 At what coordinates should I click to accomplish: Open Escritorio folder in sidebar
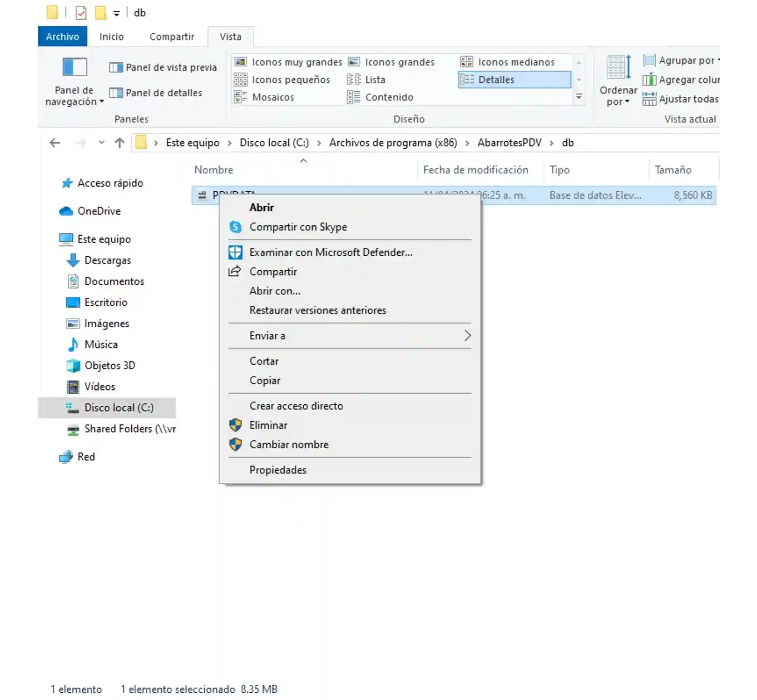(97, 303)
